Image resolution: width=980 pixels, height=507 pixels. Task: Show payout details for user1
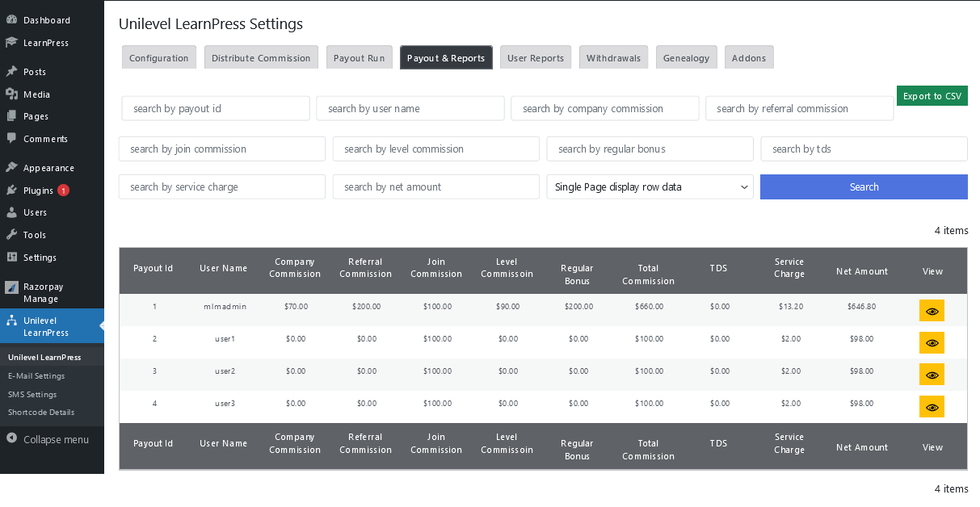pos(932,341)
